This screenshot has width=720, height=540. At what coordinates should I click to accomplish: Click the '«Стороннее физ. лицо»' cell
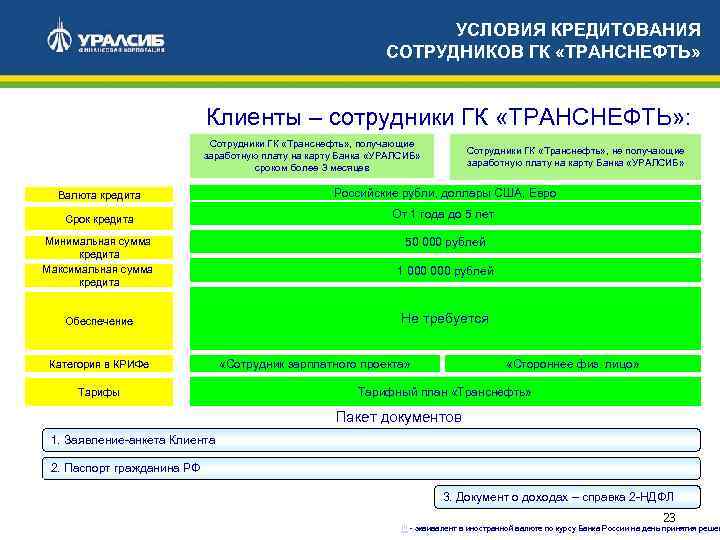tap(573, 364)
